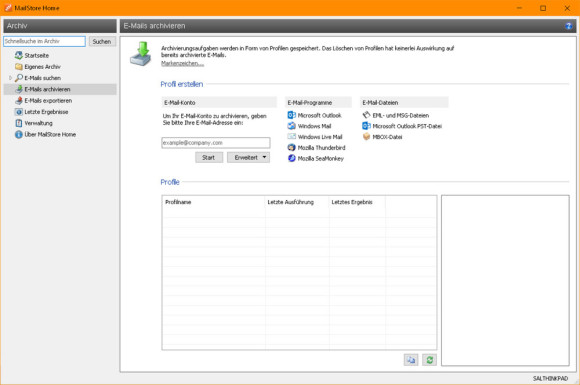Click the large archive download icon
580x385 pixels.
[141, 54]
